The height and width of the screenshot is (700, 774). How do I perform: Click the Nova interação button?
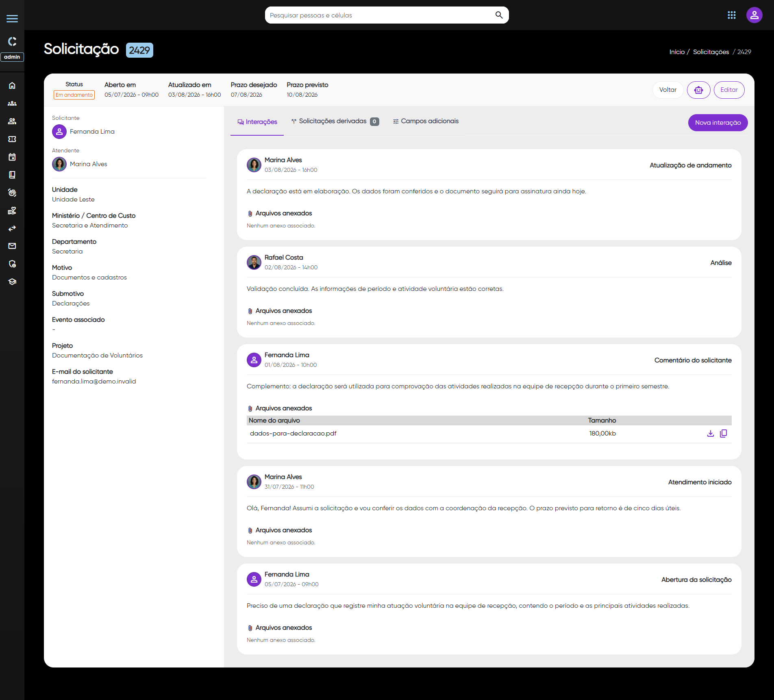coord(717,123)
